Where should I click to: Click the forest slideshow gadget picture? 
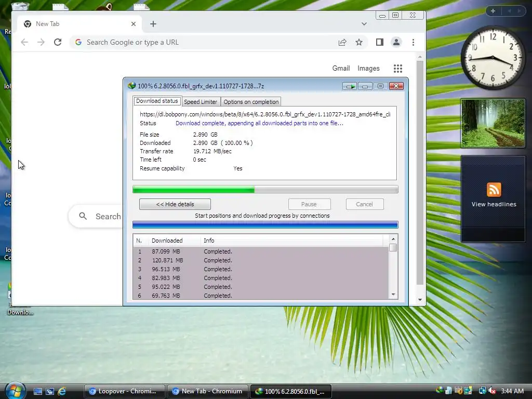[493, 123]
